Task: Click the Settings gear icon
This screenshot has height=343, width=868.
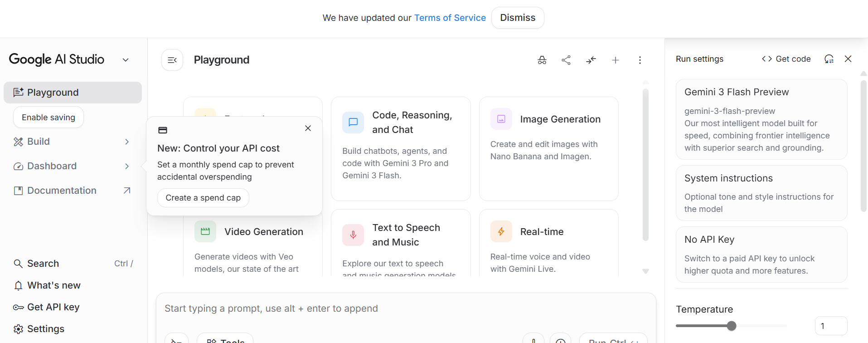Action: point(18,329)
